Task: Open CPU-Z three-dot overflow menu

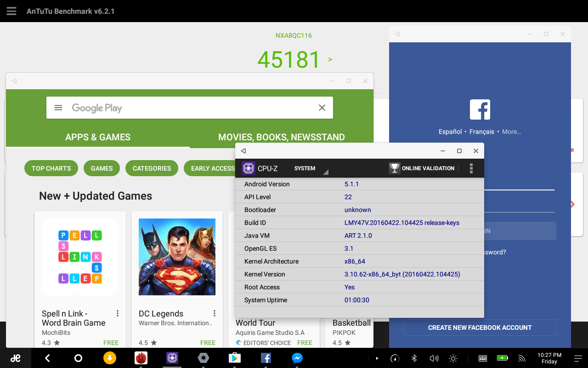Action: point(471,168)
